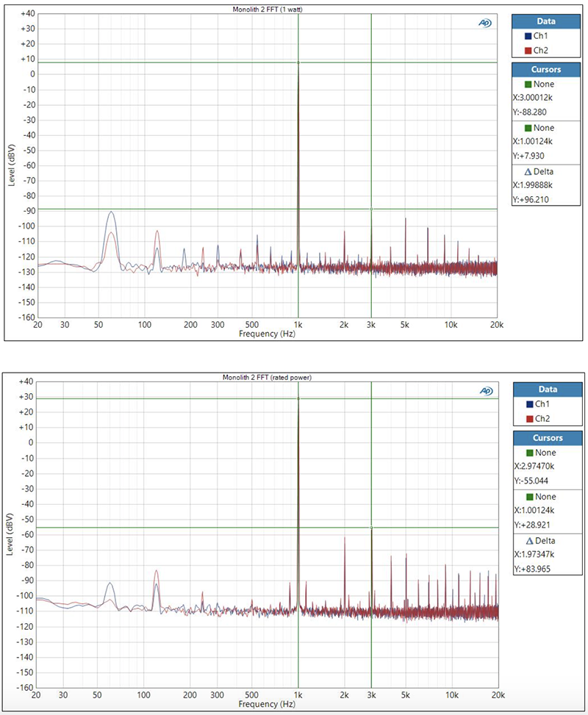Click the lower Cursors panel header

[x=546, y=438]
